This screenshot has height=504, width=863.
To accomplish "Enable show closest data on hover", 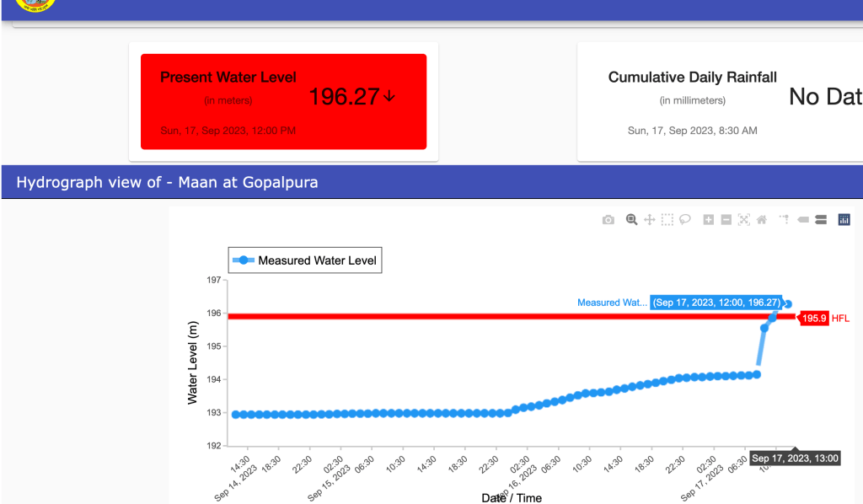I will pos(802,220).
